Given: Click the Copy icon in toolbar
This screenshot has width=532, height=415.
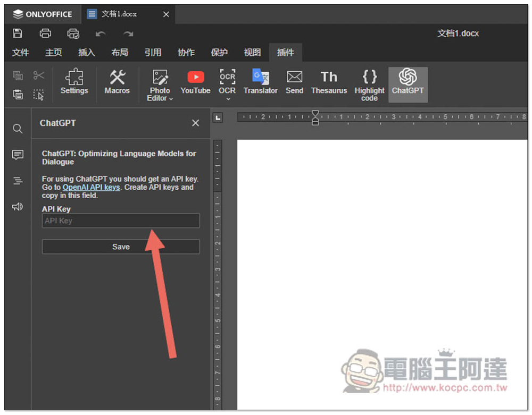Looking at the screenshot, I should 18,75.
